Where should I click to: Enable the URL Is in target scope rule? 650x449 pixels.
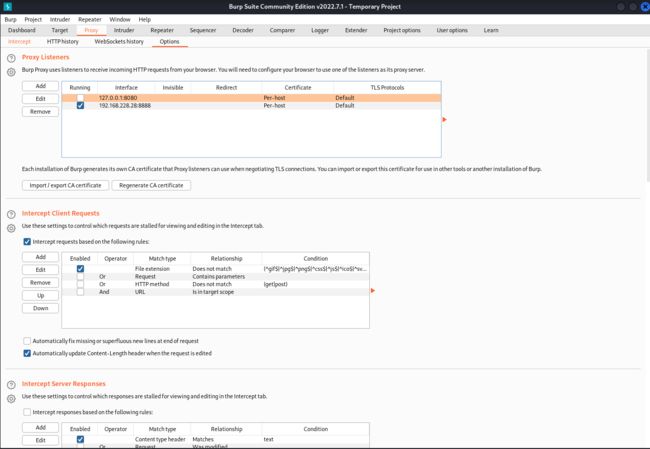80,292
